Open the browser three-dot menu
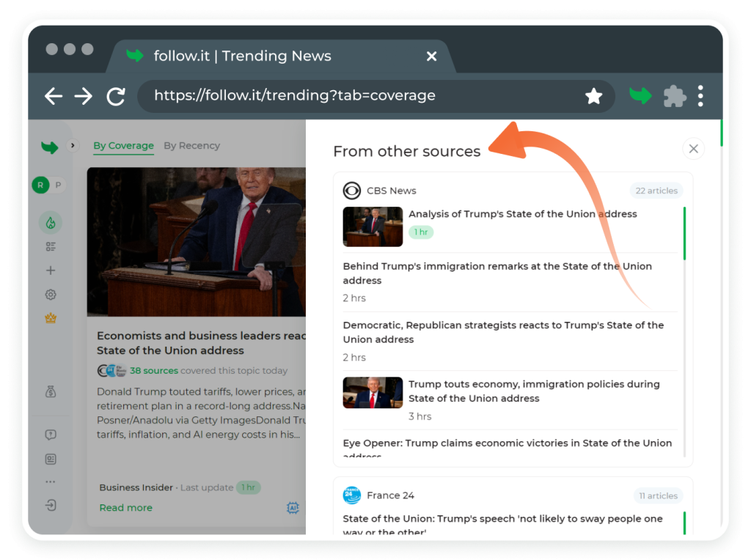 point(700,96)
